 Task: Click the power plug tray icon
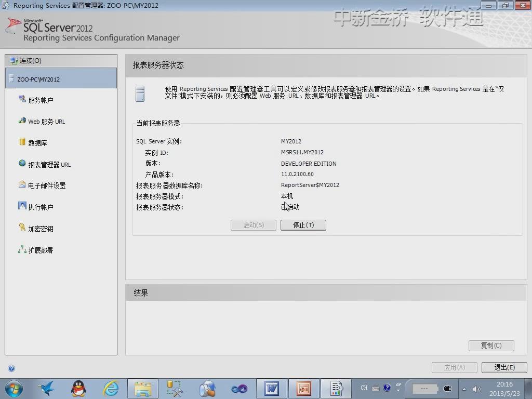pos(447,389)
